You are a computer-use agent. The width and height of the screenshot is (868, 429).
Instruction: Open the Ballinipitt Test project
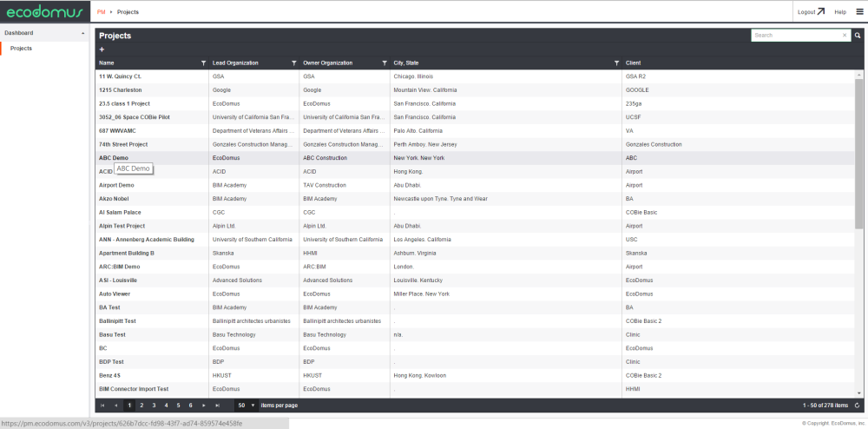pyautogui.click(x=117, y=320)
